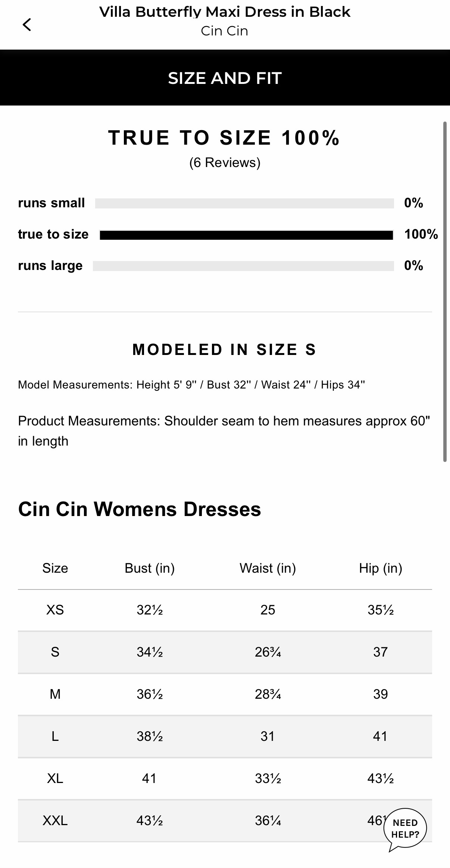
Task: Tap the (6 Reviews) text
Action: point(225,163)
